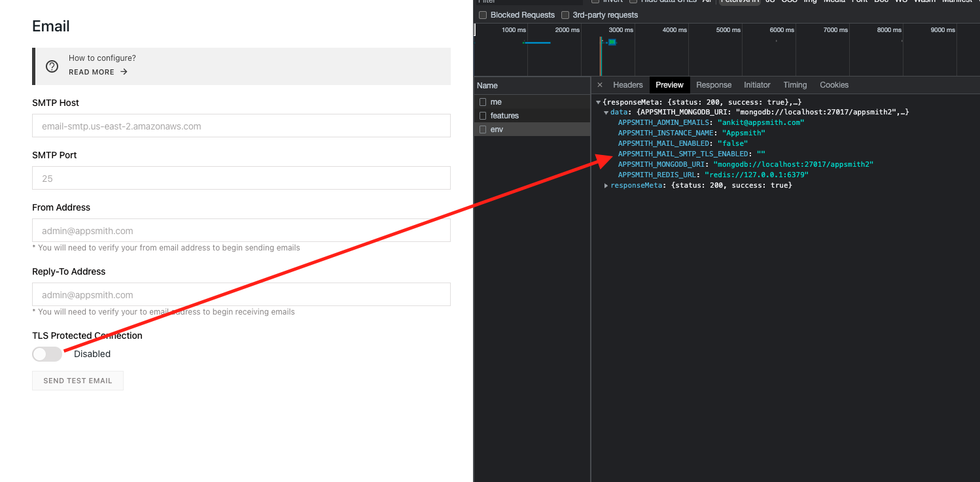Show only Font requests

pos(859,2)
